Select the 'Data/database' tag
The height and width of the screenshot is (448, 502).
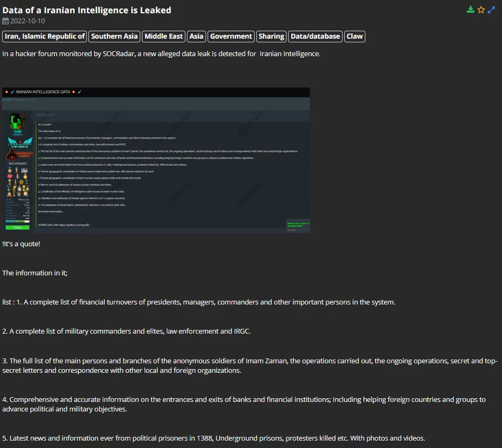[x=316, y=37]
